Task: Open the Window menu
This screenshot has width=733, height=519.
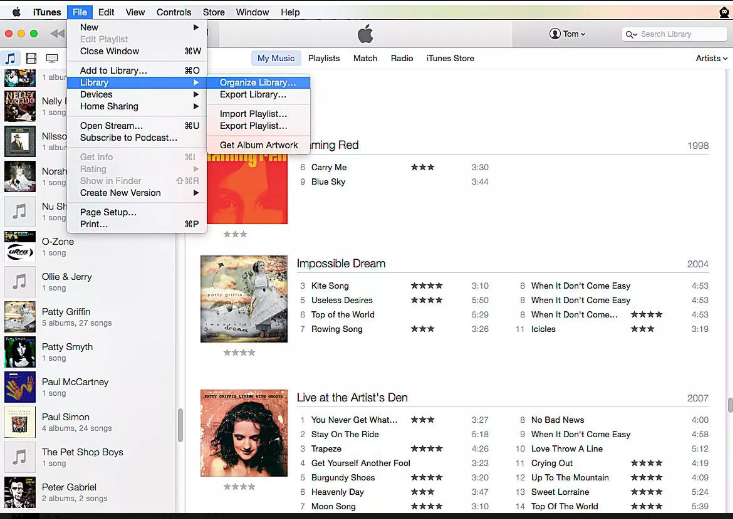Action: (x=252, y=12)
